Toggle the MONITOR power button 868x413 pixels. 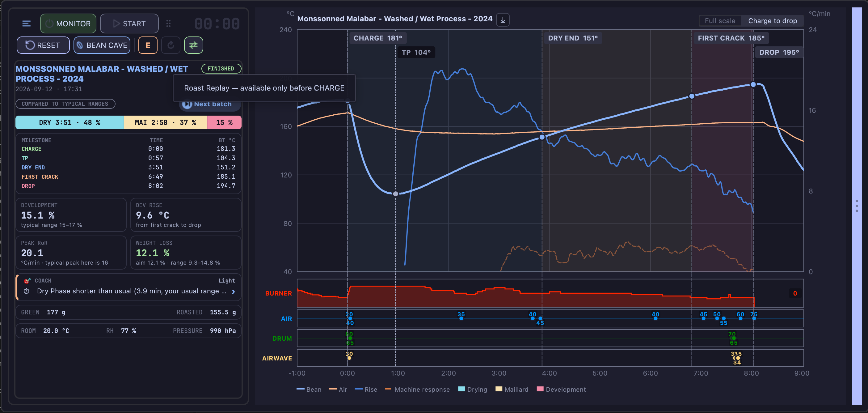tap(68, 23)
